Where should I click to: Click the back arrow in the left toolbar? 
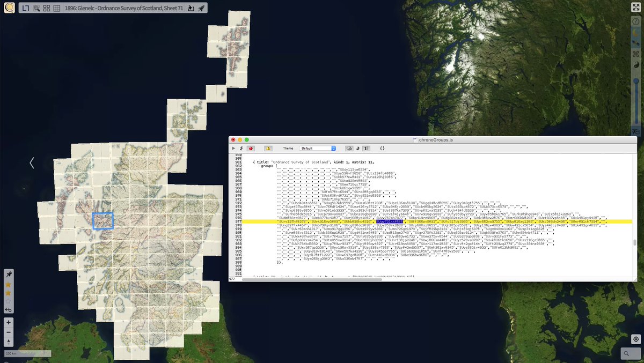[8, 310]
